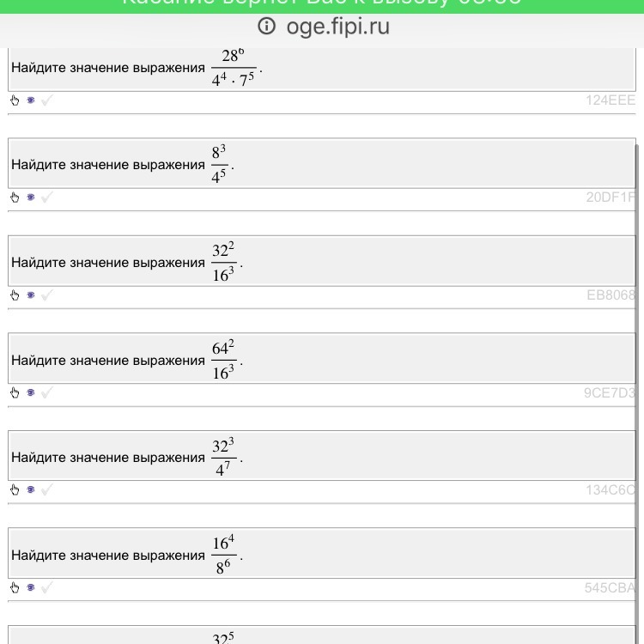Click site info icon beside oge.fipi.ru
644x644 pixels.
click(x=267, y=27)
